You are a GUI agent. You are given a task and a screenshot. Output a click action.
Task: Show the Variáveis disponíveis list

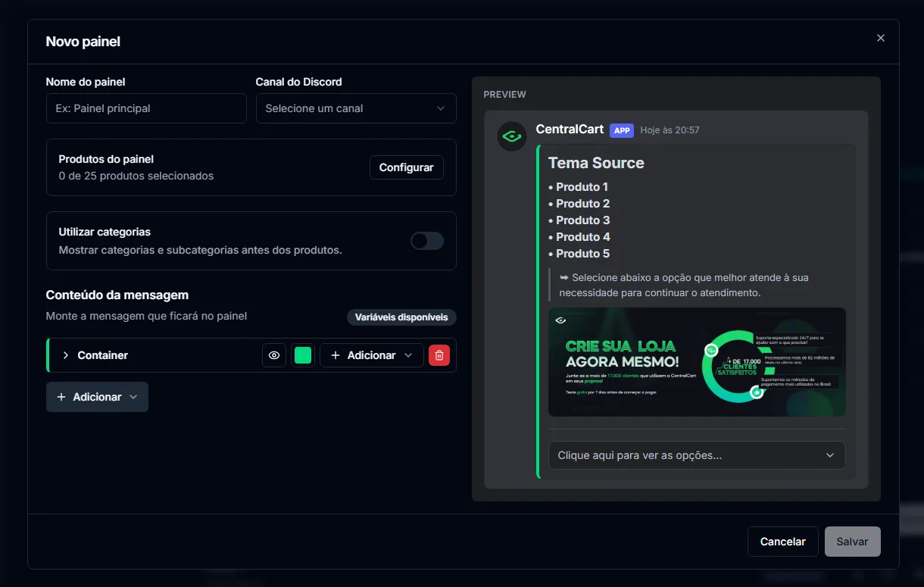pyautogui.click(x=401, y=317)
